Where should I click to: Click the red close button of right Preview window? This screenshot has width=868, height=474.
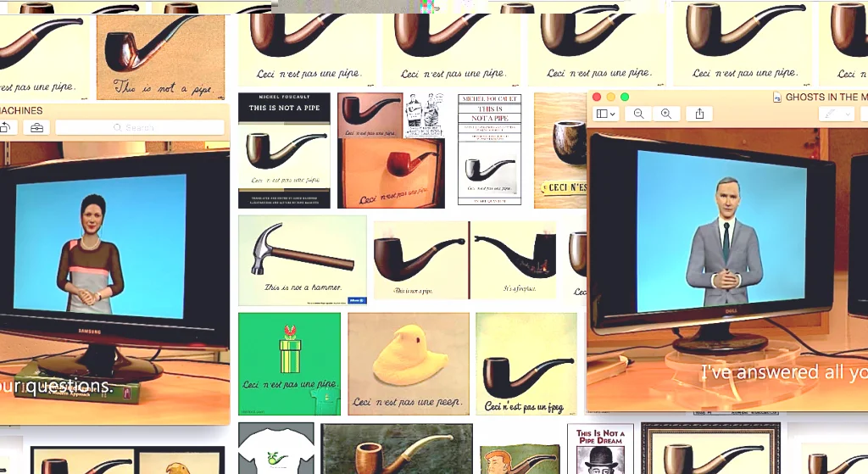click(597, 97)
